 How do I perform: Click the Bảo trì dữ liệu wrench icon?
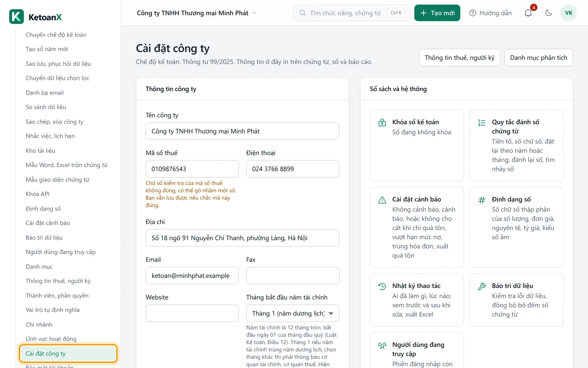[482, 286]
